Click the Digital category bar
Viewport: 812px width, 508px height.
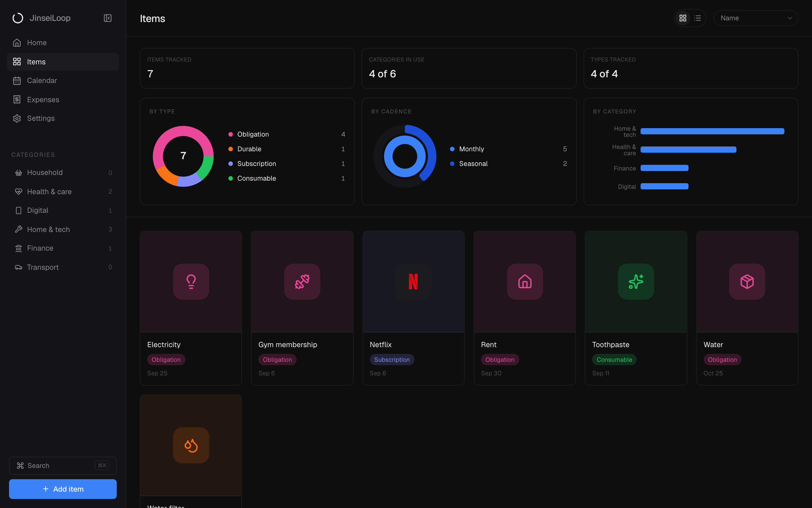[x=664, y=187]
